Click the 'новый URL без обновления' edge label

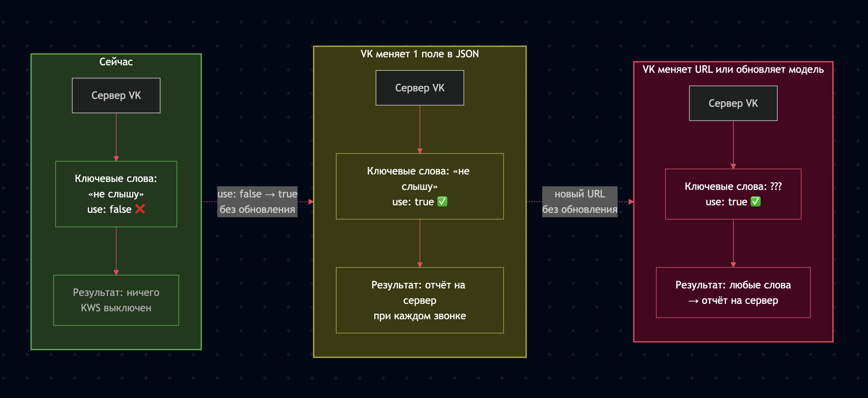pos(579,201)
